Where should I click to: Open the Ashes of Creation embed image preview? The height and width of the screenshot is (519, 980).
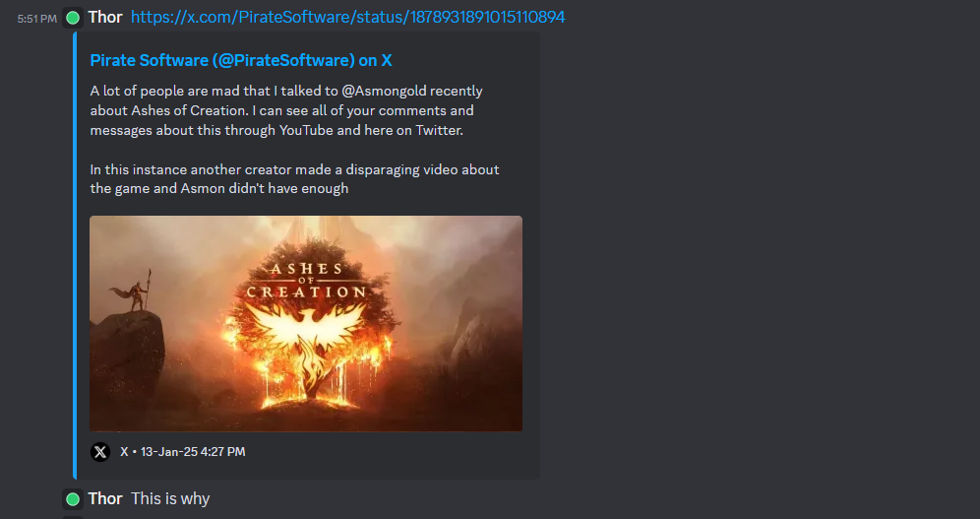point(306,323)
